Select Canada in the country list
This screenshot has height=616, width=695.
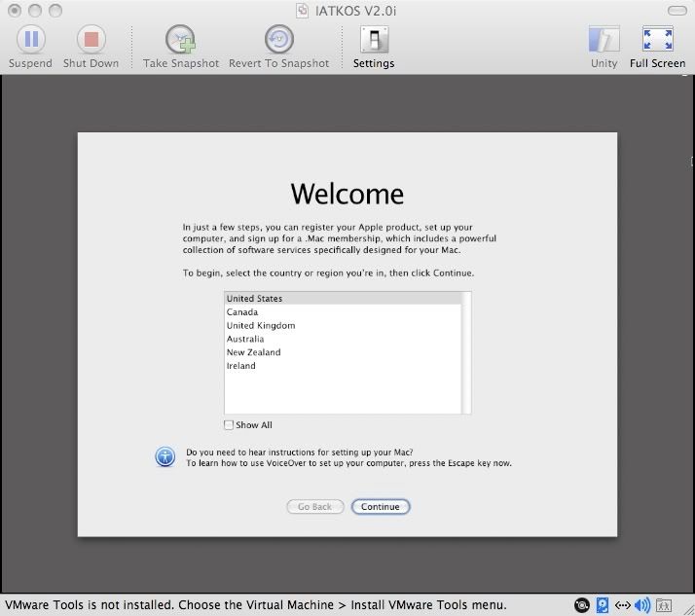click(x=343, y=312)
